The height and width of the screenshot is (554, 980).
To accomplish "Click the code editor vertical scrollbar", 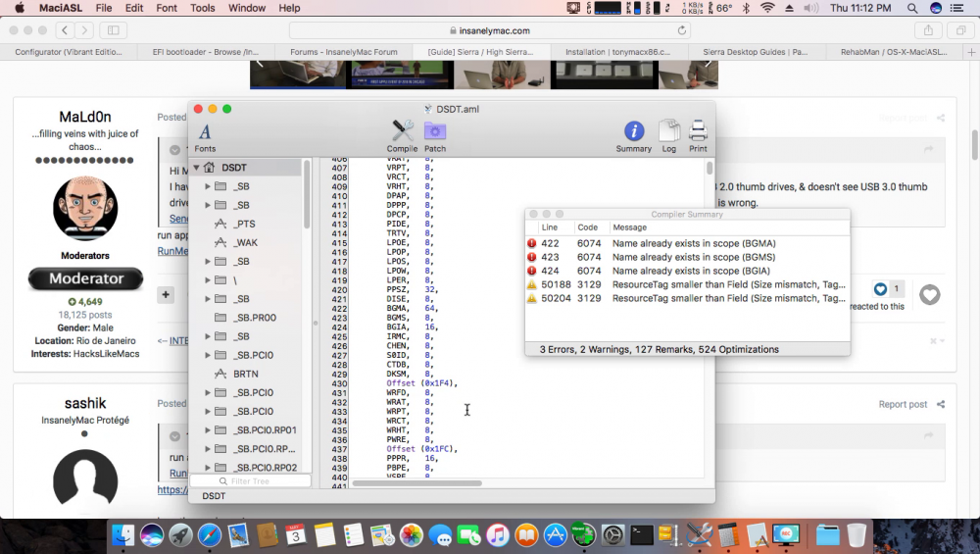I will point(710,168).
